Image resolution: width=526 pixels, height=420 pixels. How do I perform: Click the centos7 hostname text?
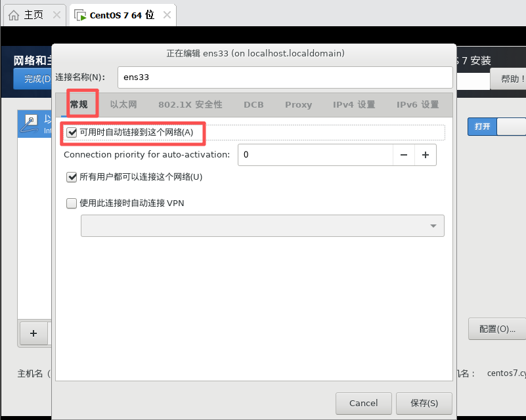pos(506,373)
